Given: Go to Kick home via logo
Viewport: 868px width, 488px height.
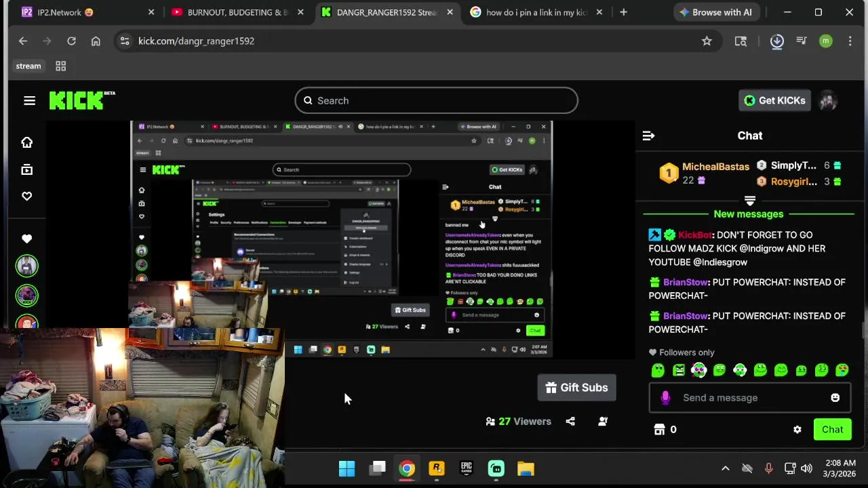Looking at the screenshot, I should click(x=81, y=100).
